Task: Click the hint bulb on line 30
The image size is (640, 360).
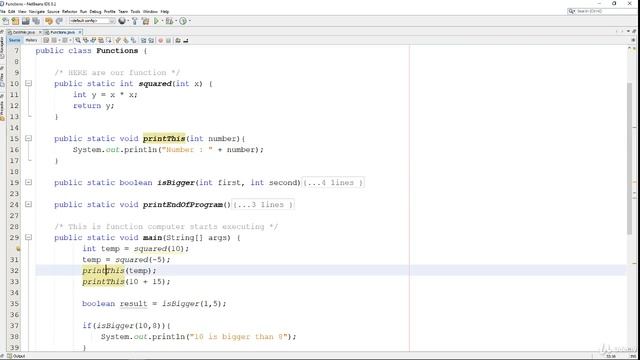Action: pos(18,248)
